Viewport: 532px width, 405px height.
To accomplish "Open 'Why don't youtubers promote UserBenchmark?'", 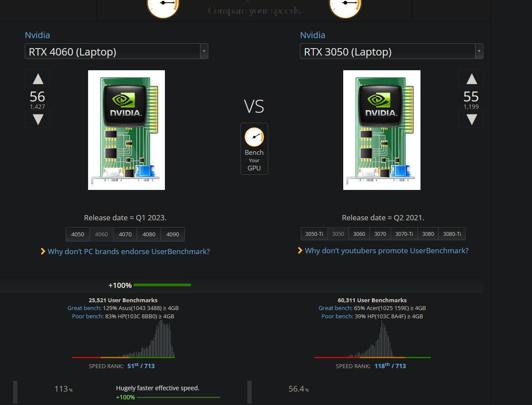I will point(387,251).
